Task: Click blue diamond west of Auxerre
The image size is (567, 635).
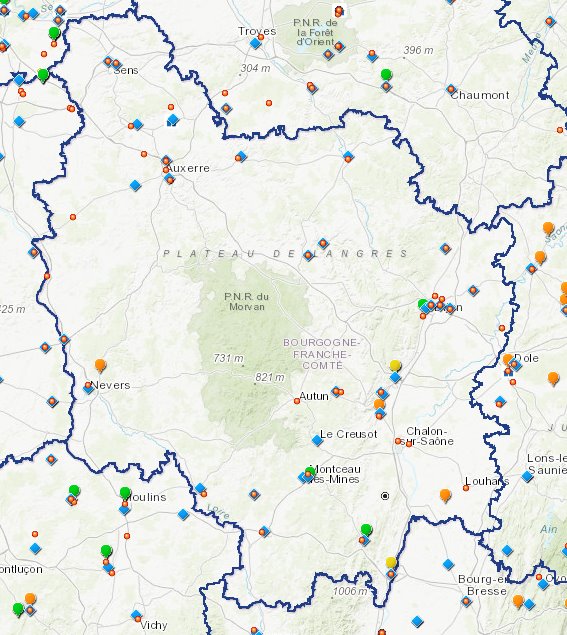Action: coord(135,185)
